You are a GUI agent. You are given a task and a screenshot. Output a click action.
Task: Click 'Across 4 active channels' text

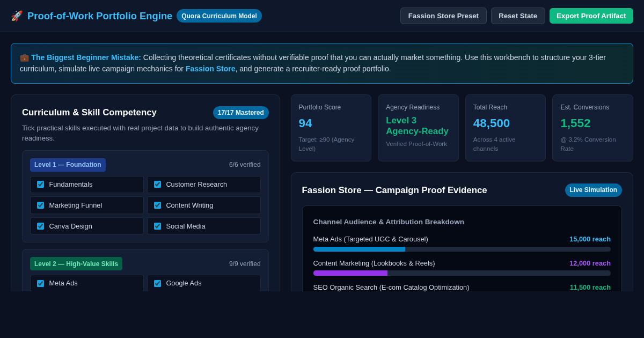(494, 144)
